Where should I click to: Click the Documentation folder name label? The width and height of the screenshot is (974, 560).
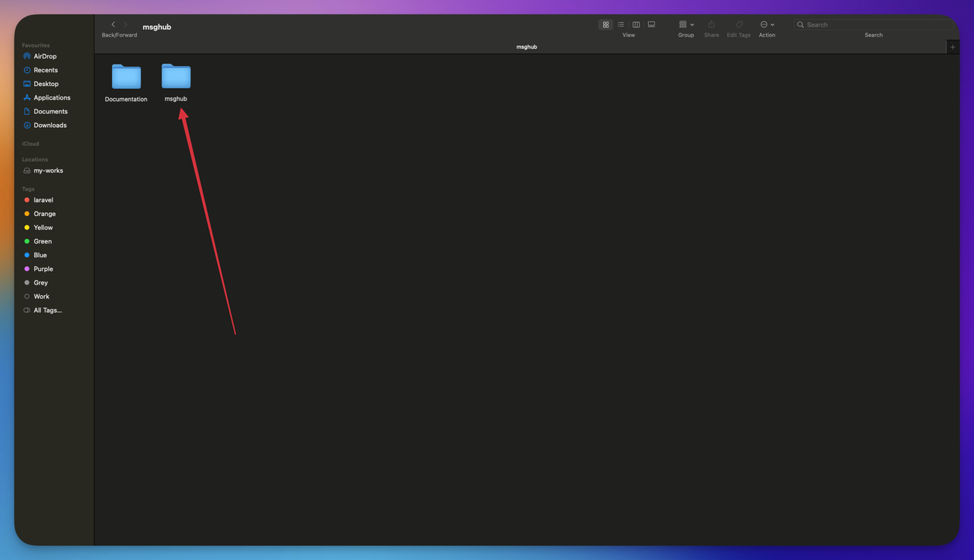point(126,100)
